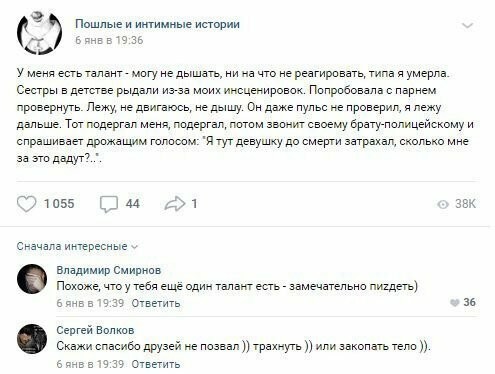The height and width of the screenshot is (374, 495).
Task: Visit Сергей Волков's profile name link
Action: pyautogui.click(x=95, y=330)
